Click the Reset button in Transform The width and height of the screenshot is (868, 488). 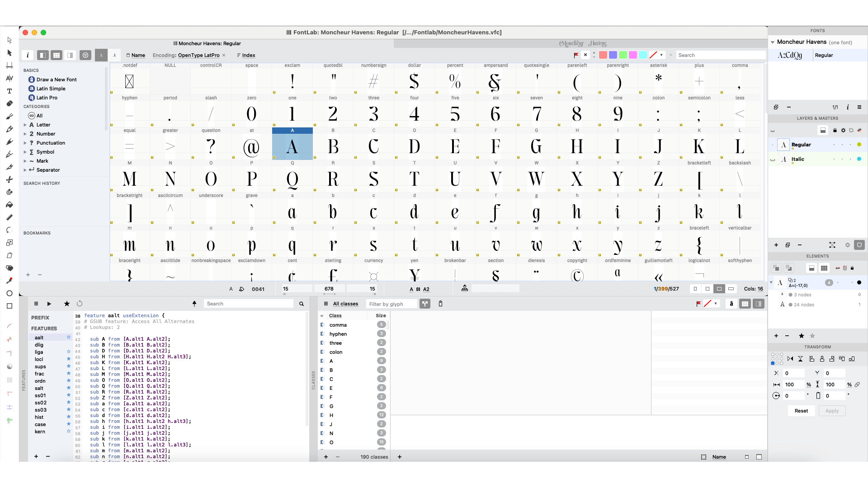click(801, 411)
